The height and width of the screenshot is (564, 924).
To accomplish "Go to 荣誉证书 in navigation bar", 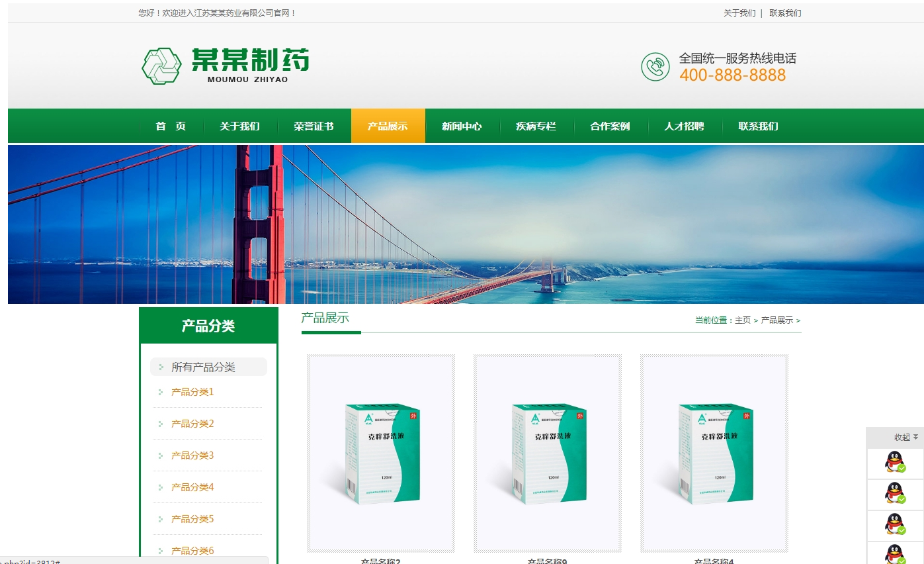I will tap(314, 126).
